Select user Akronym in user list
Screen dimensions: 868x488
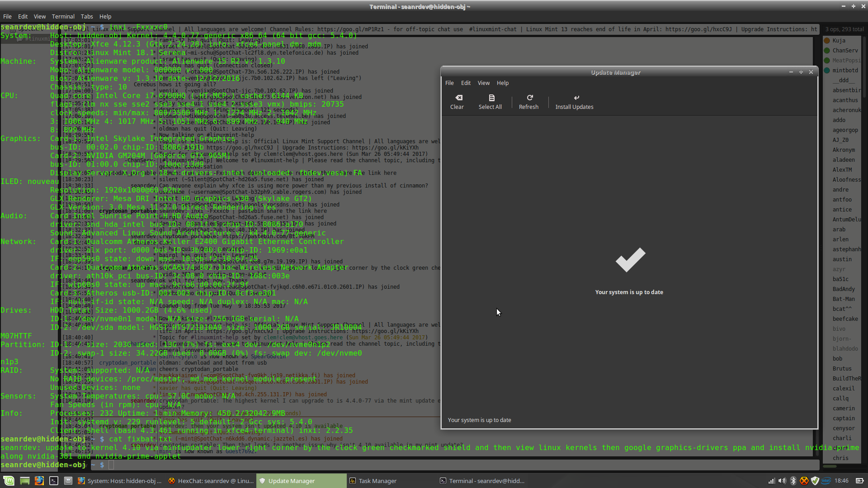click(842, 150)
